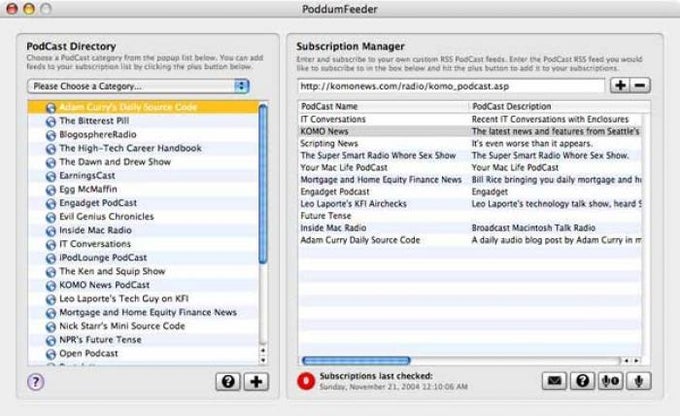Select Future Tense subscription row
This screenshot has width=680, height=416.
pyautogui.click(x=470, y=216)
